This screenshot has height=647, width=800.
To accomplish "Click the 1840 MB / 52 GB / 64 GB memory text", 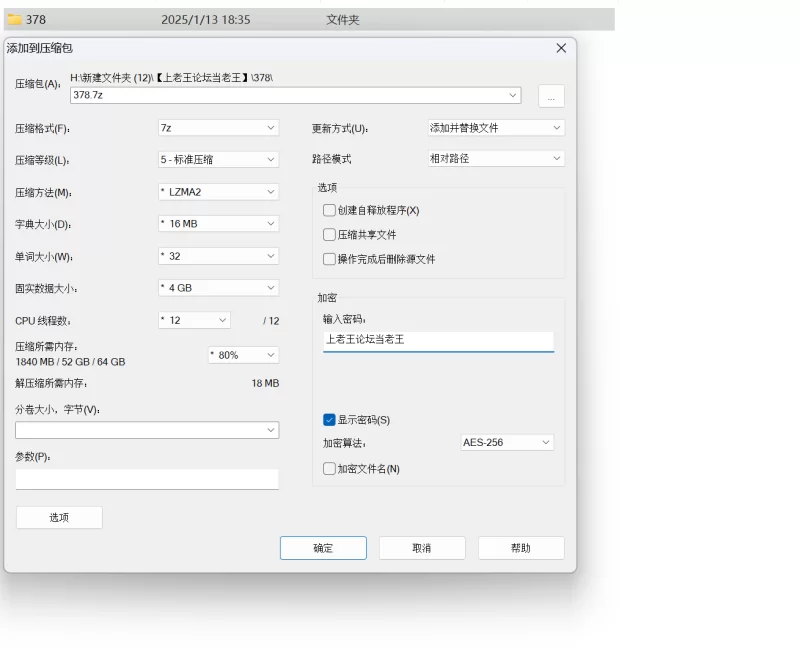I will (70, 362).
